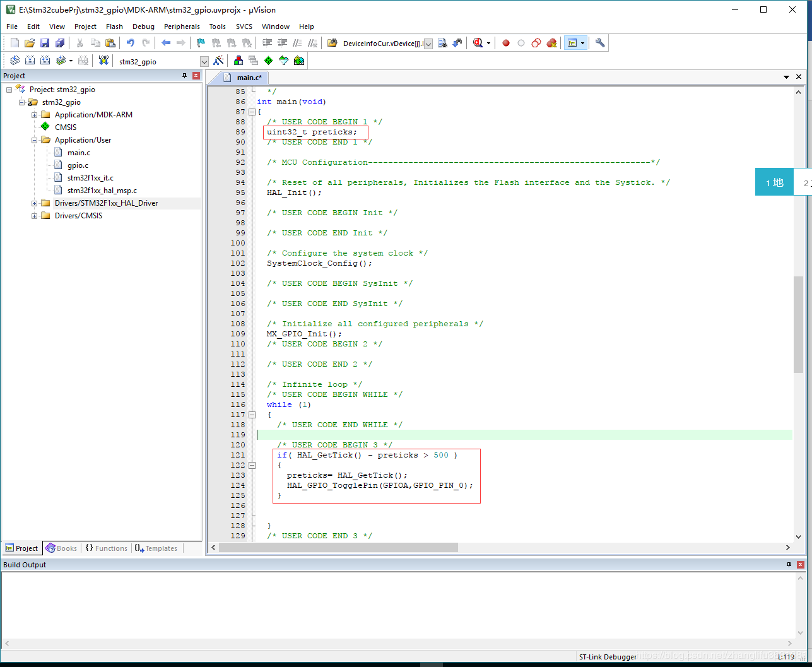Open the Configuration wrench icon
The image size is (812, 667).
click(600, 43)
